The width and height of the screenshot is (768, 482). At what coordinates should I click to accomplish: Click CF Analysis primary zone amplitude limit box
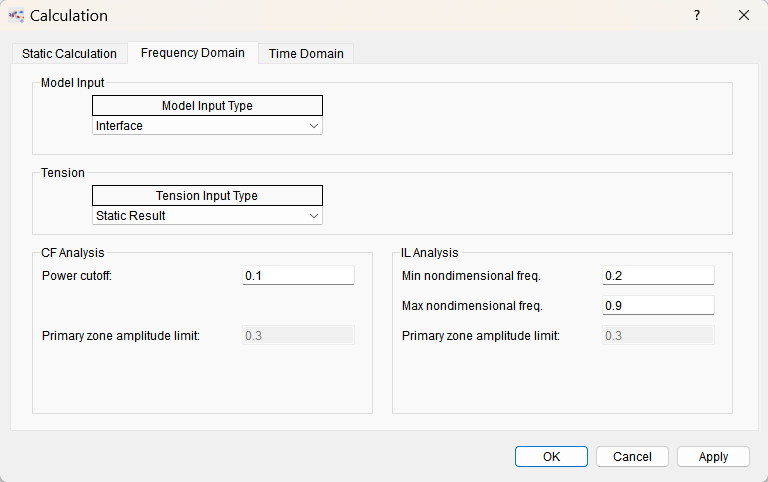(x=298, y=335)
